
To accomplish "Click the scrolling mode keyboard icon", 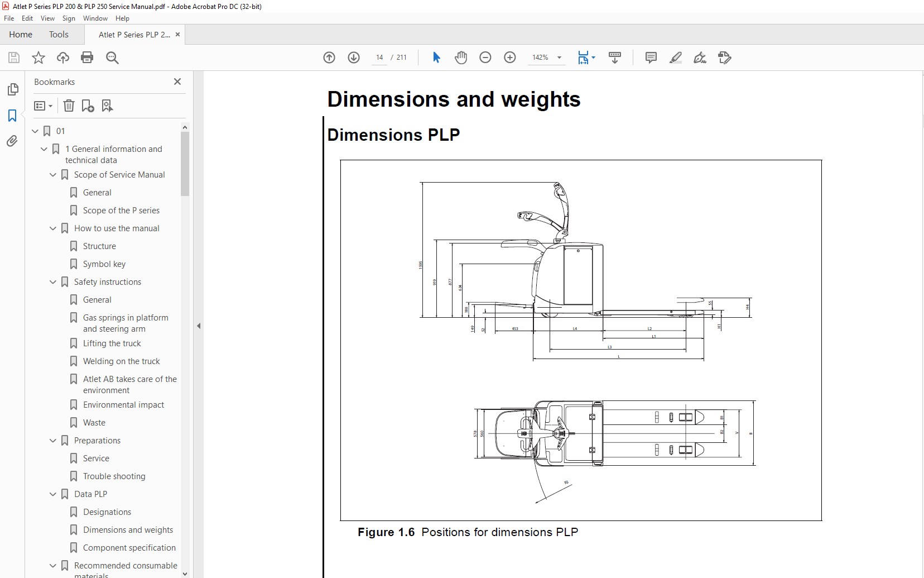I will click(615, 58).
